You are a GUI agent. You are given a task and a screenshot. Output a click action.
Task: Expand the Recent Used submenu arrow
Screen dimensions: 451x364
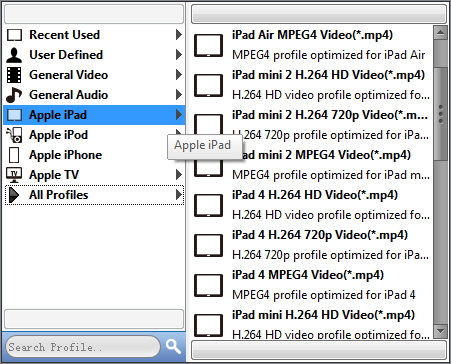click(179, 35)
